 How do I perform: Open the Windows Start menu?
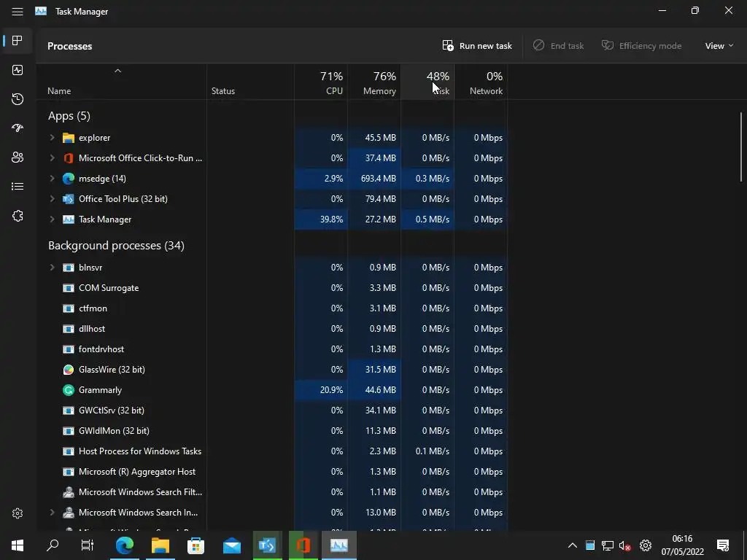[x=18, y=545]
